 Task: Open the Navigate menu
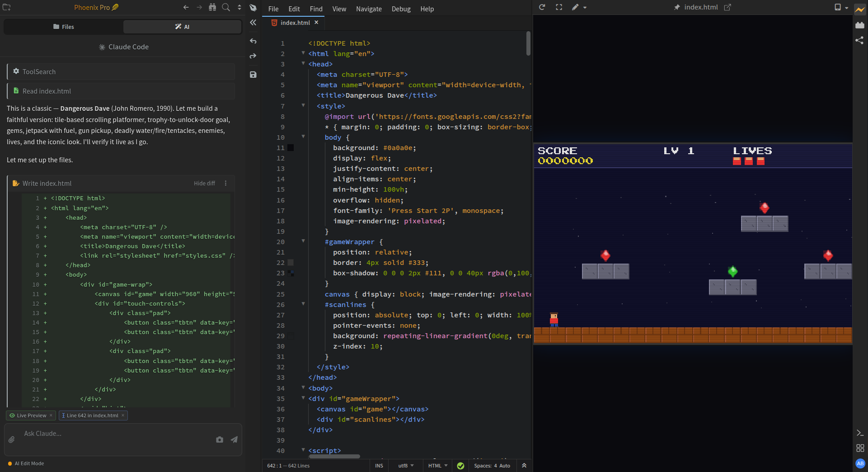(x=369, y=9)
